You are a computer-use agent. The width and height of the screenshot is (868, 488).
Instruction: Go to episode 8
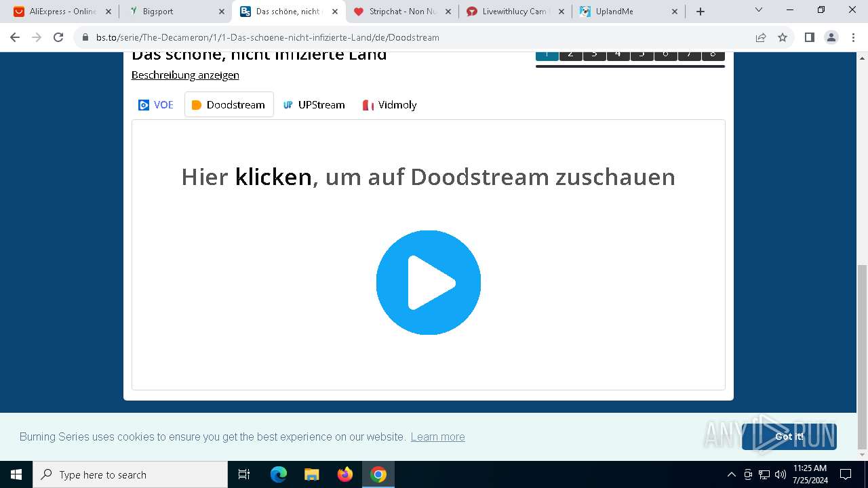(713, 55)
